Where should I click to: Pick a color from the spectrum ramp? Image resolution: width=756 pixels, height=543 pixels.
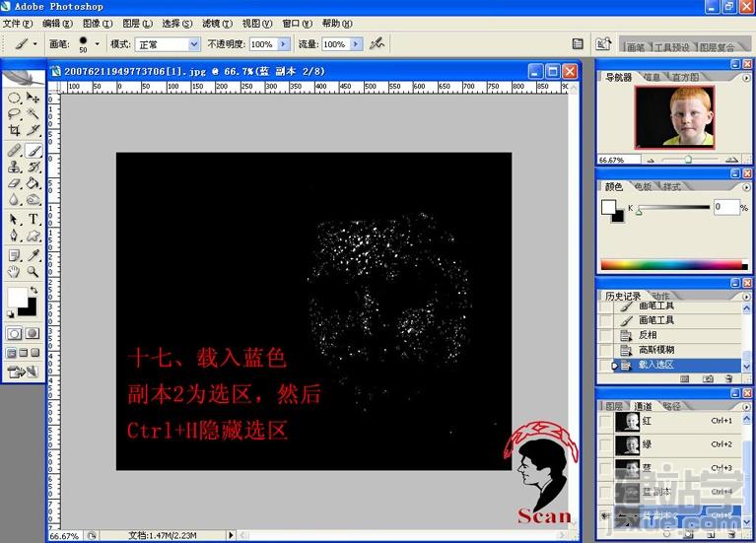[673, 265]
